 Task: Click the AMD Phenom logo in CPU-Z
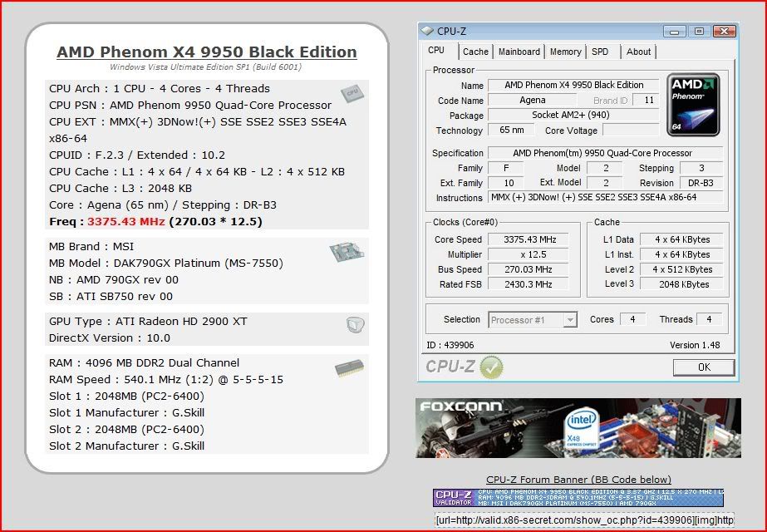tap(693, 105)
